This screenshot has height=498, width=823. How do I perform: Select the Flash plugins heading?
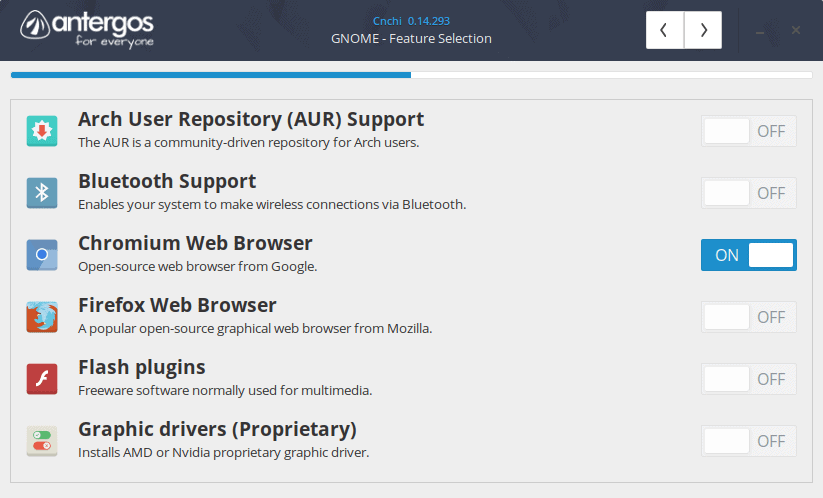142,367
